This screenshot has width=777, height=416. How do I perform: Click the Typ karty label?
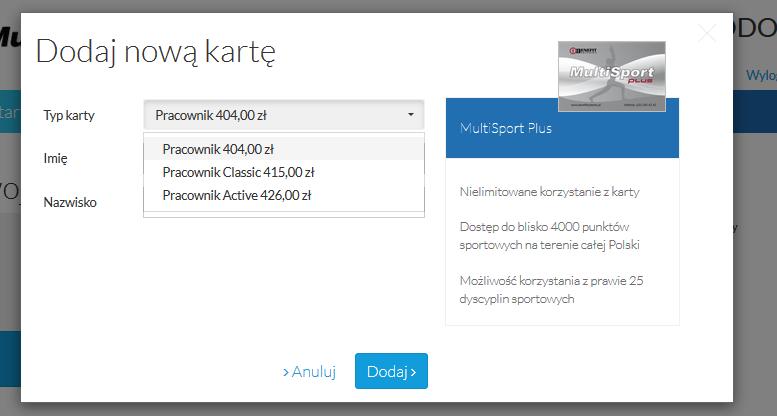pyautogui.click(x=69, y=116)
